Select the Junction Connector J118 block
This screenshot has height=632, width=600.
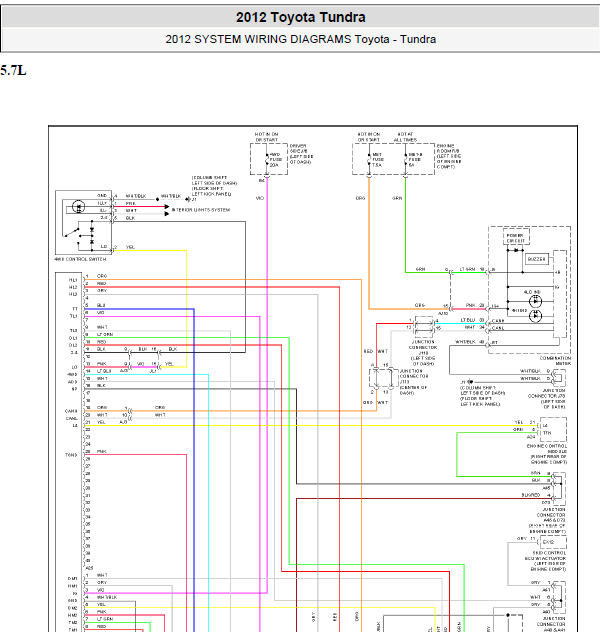pyautogui.click(x=424, y=327)
